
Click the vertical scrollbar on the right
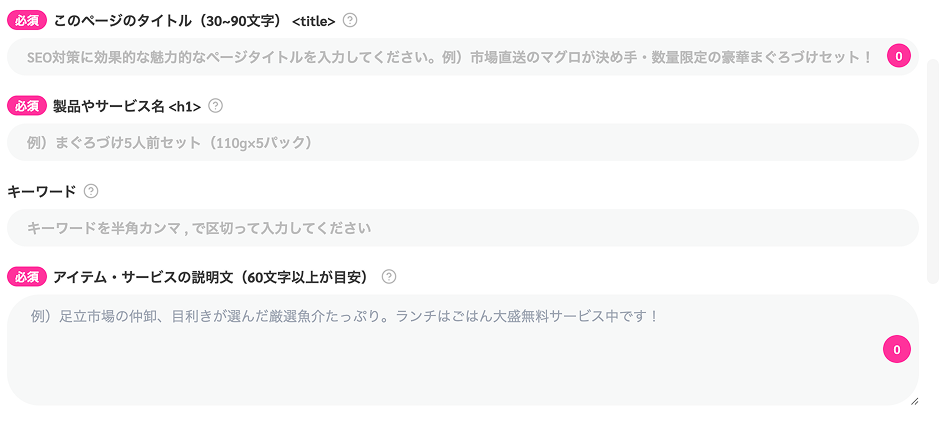click(932, 171)
